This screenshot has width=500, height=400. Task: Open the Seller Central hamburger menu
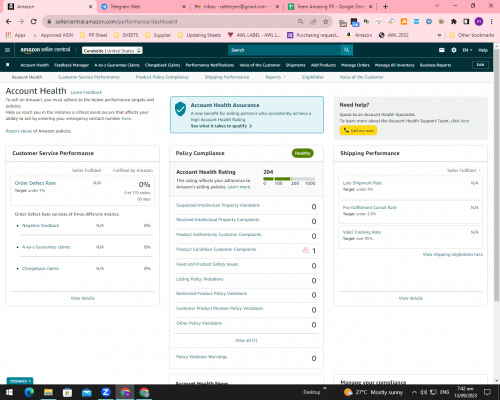(x=7, y=50)
